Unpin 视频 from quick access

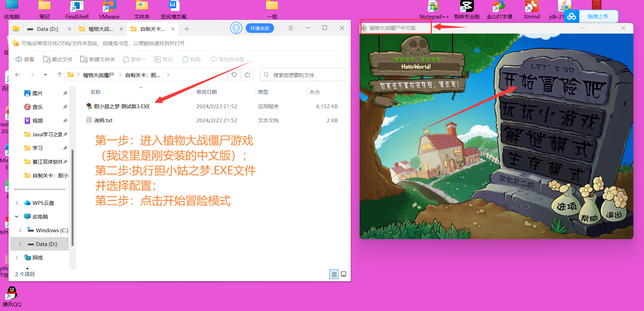pos(65,121)
